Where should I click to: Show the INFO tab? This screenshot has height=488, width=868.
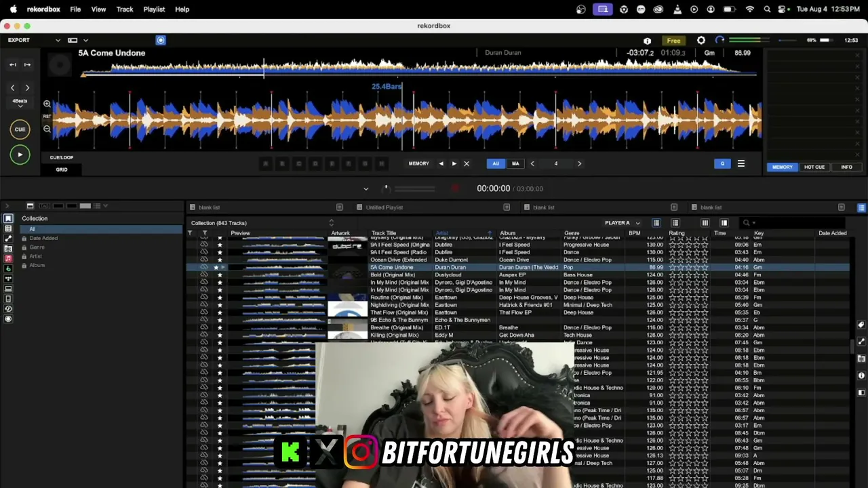[x=846, y=167]
